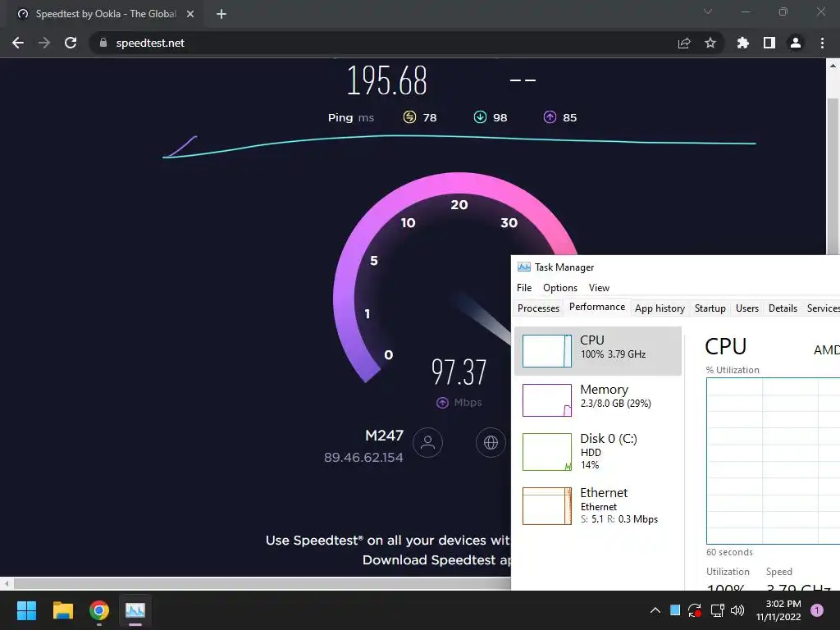
Task: Click the blue square tray icon
Action: tap(675, 610)
